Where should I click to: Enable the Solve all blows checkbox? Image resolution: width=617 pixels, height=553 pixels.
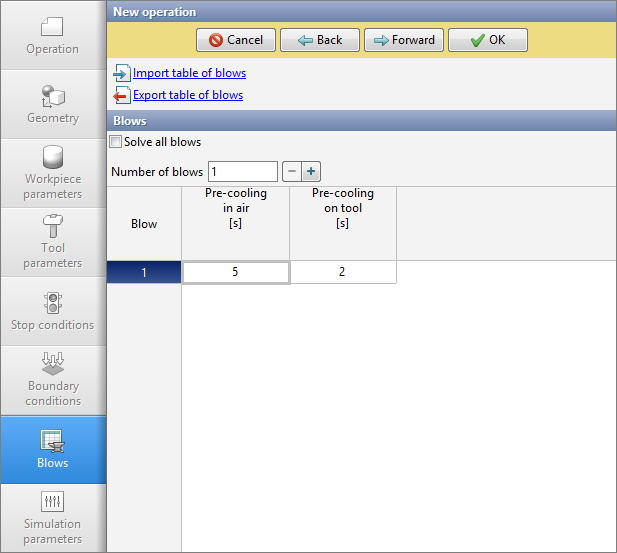[x=116, y=142]
